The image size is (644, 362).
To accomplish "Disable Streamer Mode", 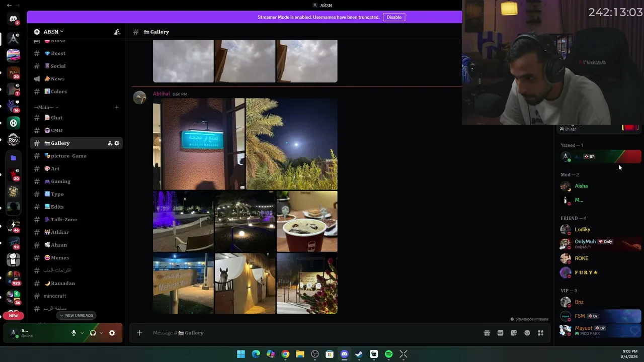I will [x=394, y=17].
